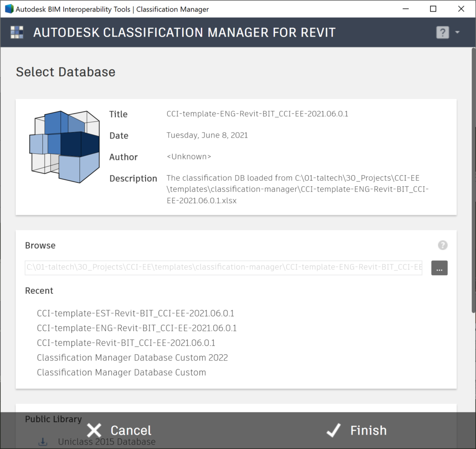This screenshot has height=449, width=476.
Task: Click the download icon for Uniclass 2015
Action: 43,442
